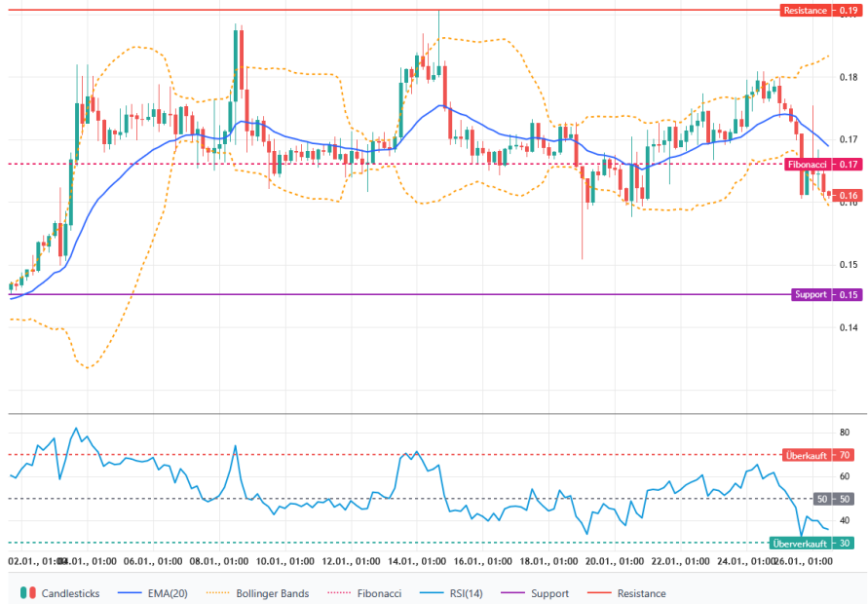The width and height of the screenshot is (868, 604).
Task: Toggle Bollinger Bands in the legend
Action: pos(262,592)
